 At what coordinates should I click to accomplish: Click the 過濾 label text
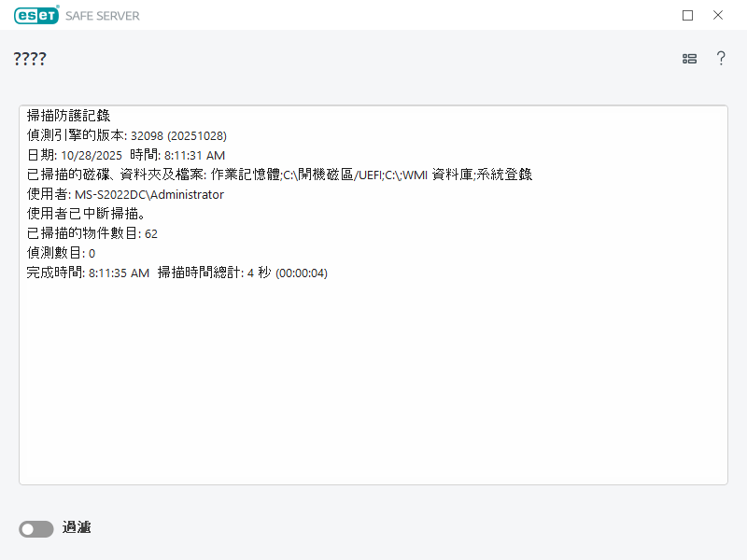pyautogui.click(x=77, y=527)
